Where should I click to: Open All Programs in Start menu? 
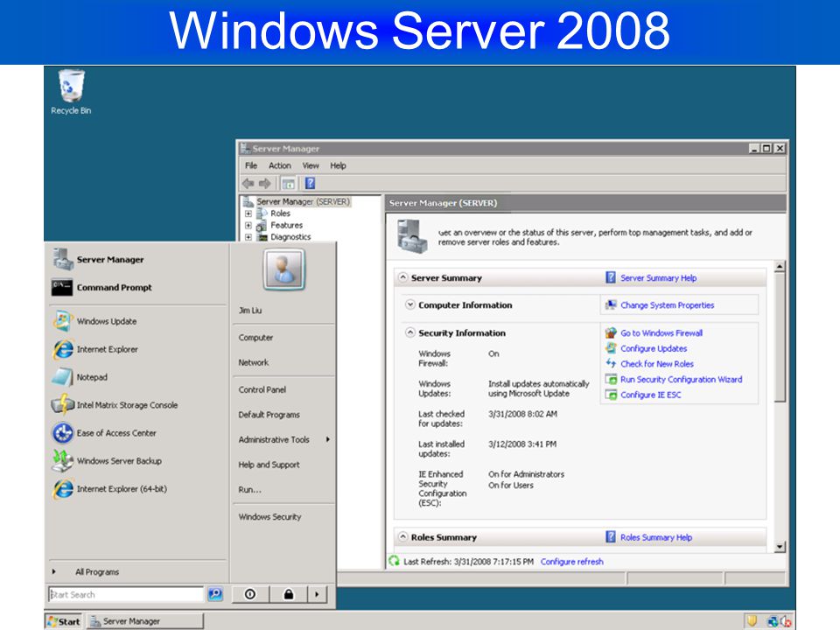click(x=97, y=571)
